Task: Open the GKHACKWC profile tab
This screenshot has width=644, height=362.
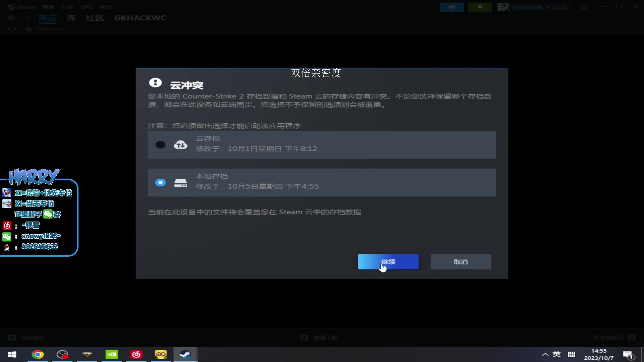Action: pyautogui.click(x=140, y=18)
